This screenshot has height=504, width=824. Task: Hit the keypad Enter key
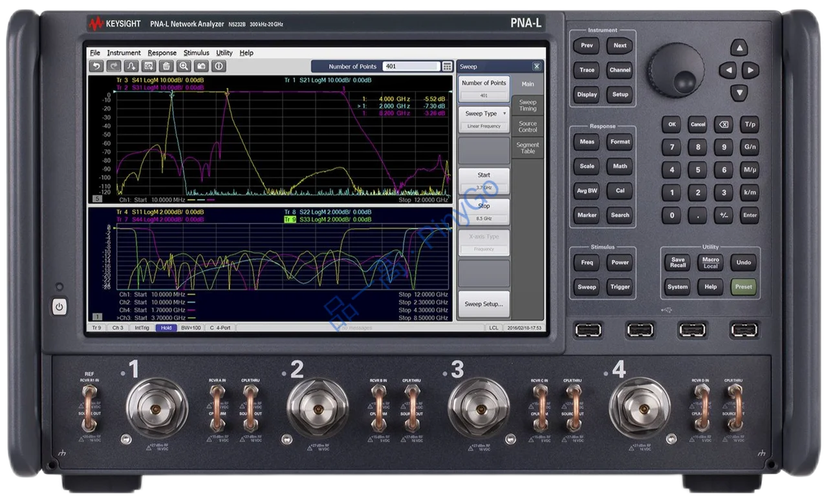(750, 216)
